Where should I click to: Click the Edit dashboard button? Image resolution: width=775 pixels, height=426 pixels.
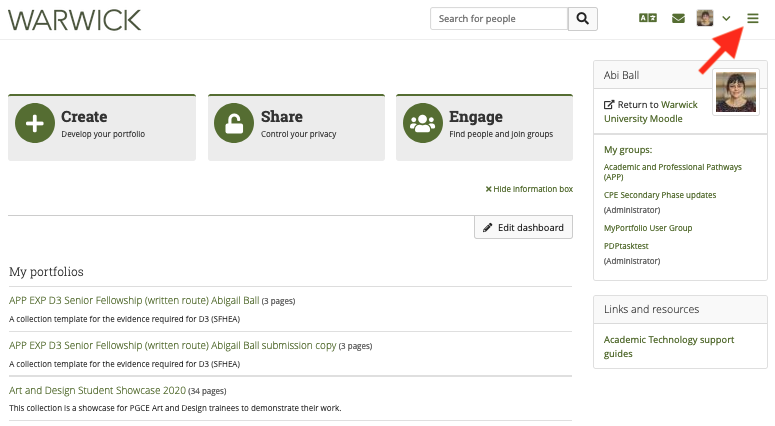pos(523,227)
